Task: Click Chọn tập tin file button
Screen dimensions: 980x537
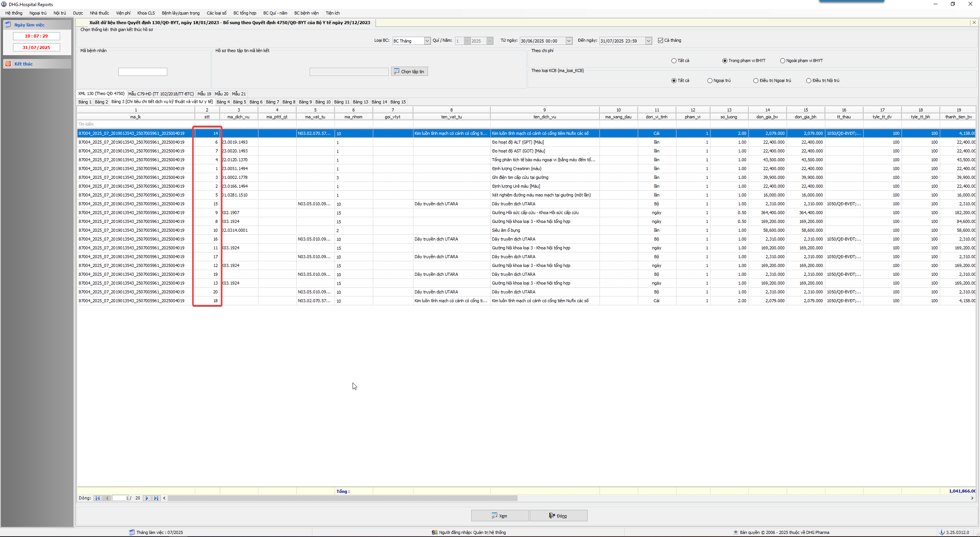Action: point(409,72)
